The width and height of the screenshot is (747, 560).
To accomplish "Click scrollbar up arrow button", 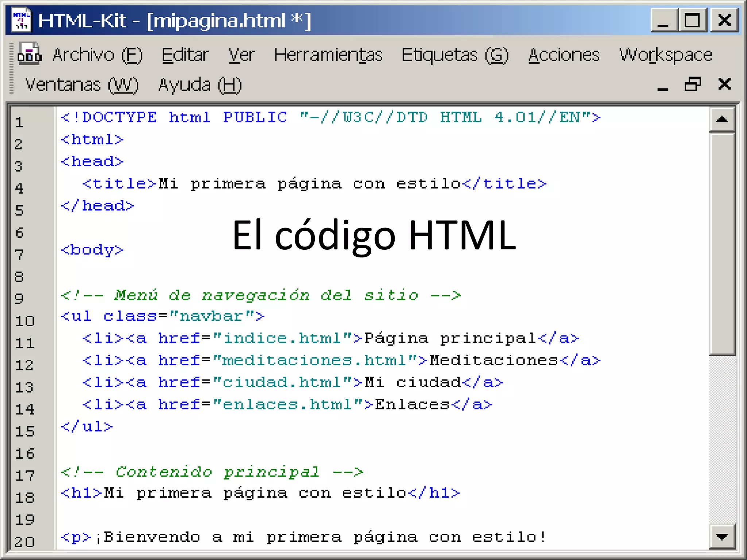I will click(x=722, y=120).
